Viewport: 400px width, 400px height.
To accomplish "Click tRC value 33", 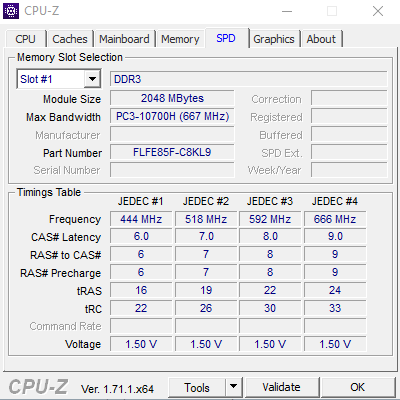I will pos(335,308).
